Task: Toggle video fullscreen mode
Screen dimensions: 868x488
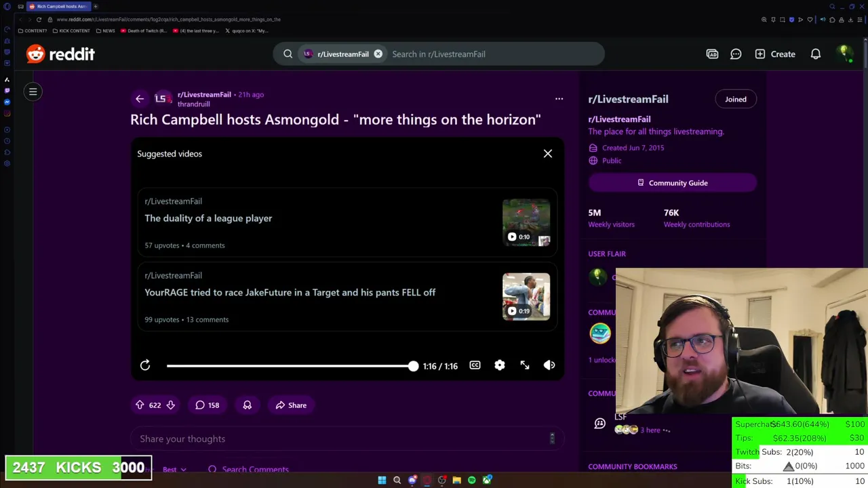Action: coord(525,365)
